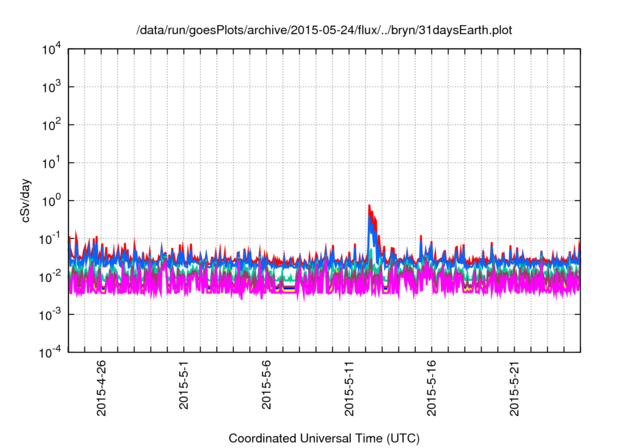Click the 2015-5-16 date tick label
The height and width of the screenshot is (448, 640).
tap(433, 389)
